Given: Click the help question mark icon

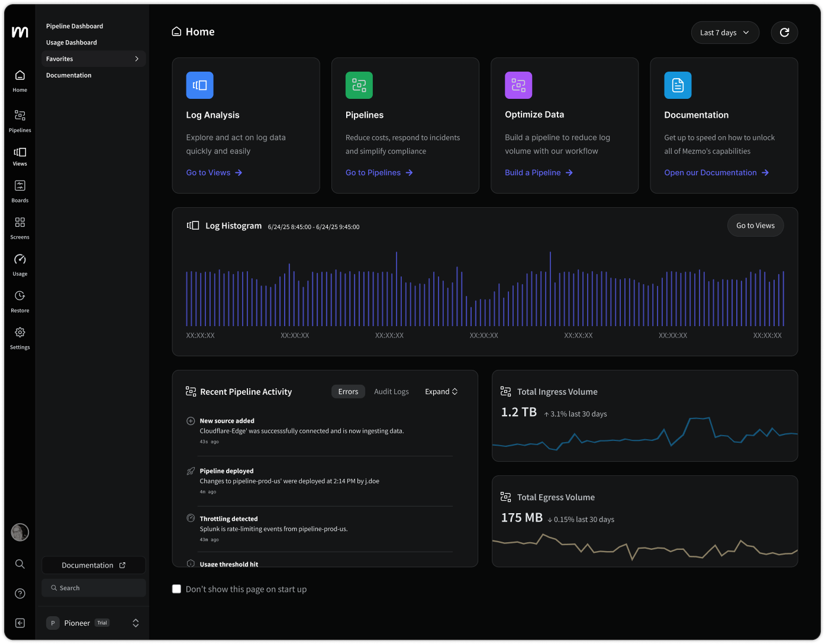Looking at the screenshot, I should pos(20,593).
